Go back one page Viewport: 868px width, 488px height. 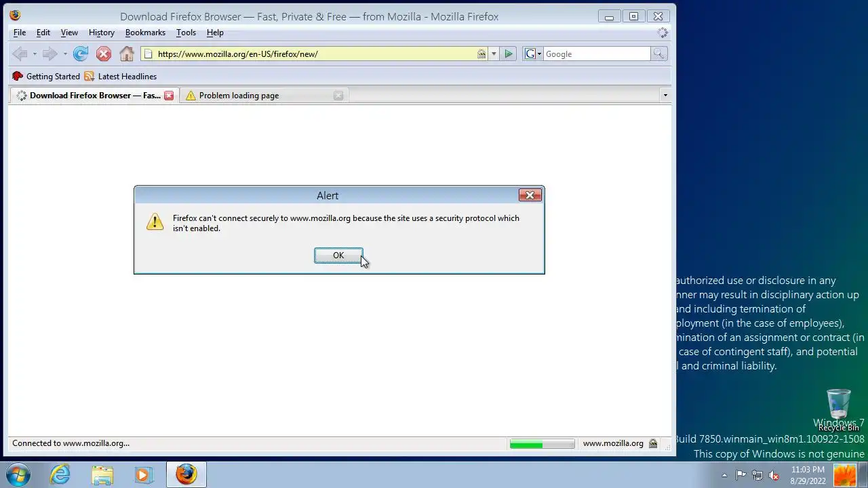pyautogui.click(x=20, y=54)
